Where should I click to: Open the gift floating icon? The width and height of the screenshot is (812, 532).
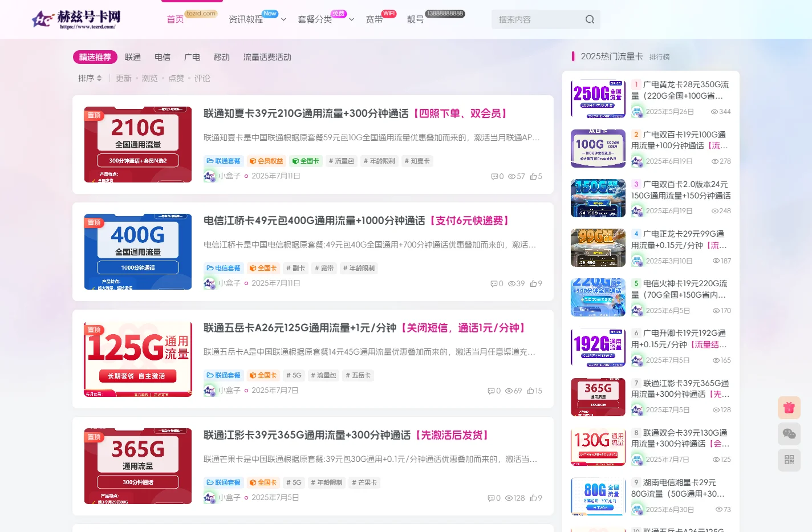coord(789,408)
